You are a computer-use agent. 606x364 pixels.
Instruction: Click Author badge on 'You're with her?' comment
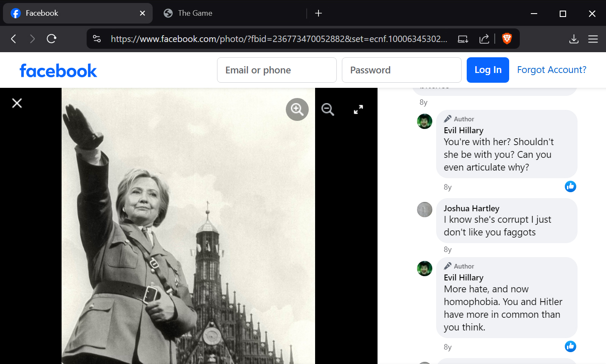(x=459, y=119)
